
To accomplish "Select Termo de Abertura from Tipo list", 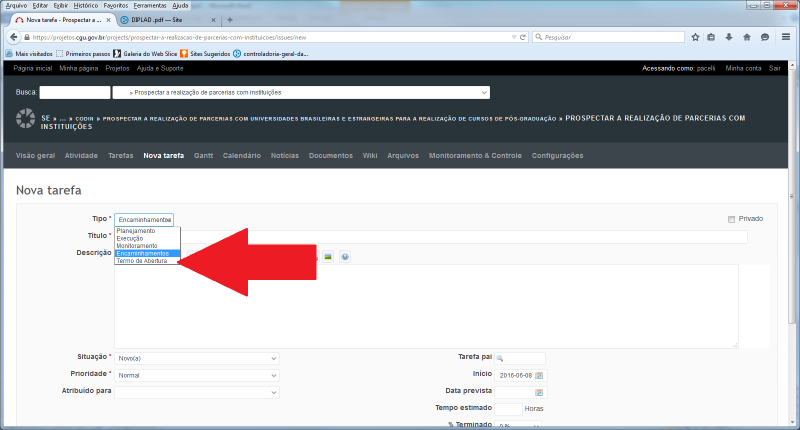I will (x=142, y=261).
